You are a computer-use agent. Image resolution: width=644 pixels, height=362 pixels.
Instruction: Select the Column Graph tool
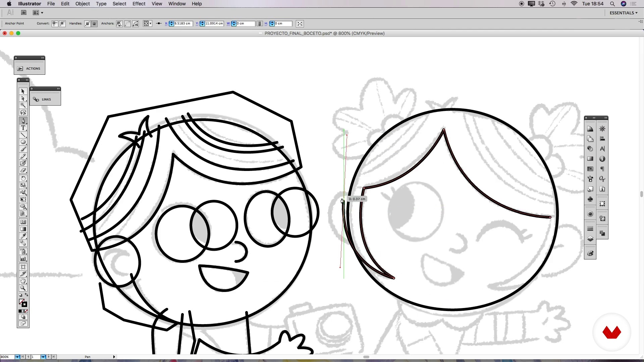click(x=23, y=258)
